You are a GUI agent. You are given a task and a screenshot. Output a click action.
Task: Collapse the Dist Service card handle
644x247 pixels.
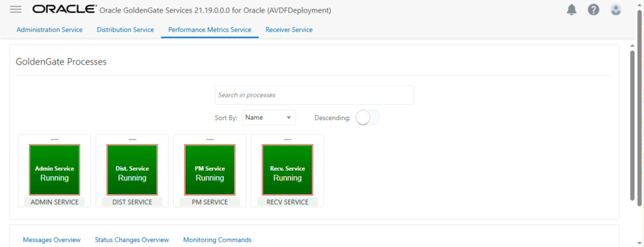coord(132,140)
